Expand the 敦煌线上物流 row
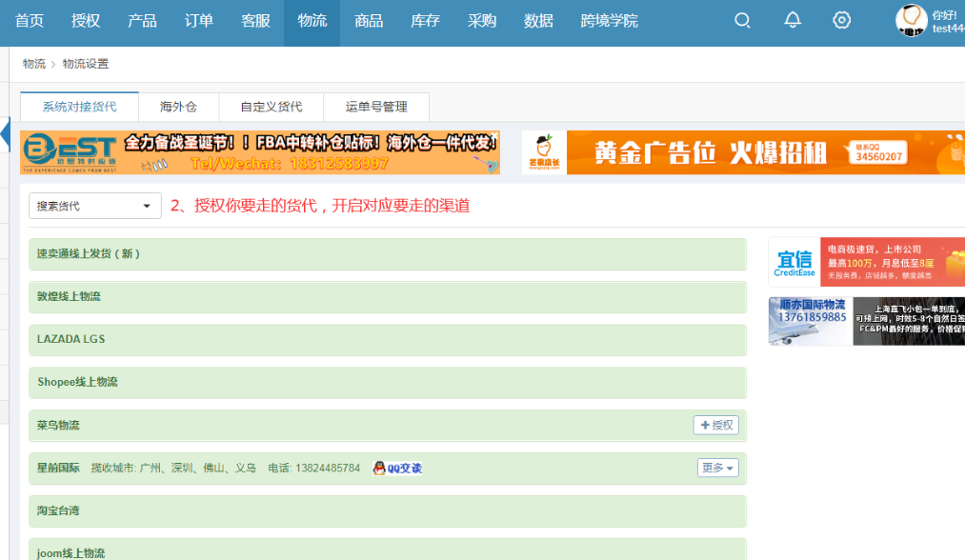The width and height of the screenshot is (965, 560). [x=387, y=296]
